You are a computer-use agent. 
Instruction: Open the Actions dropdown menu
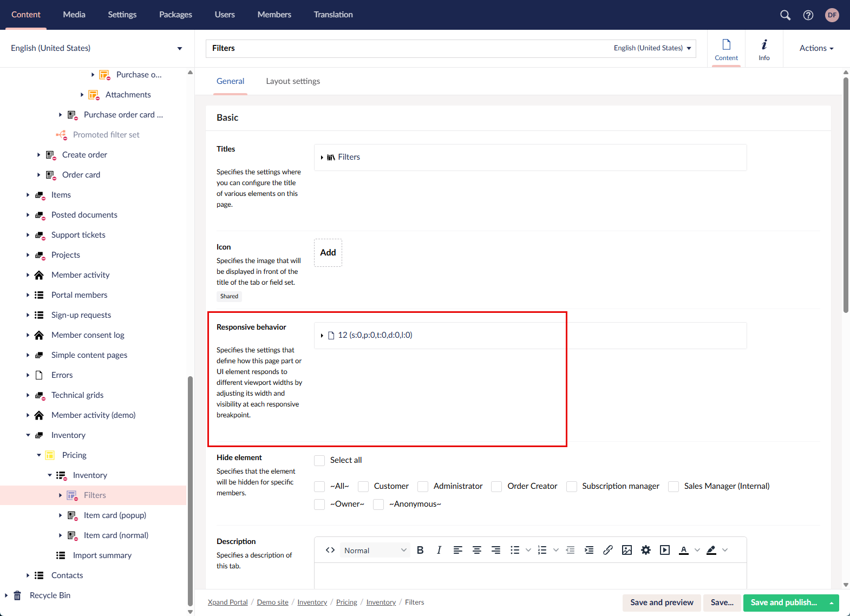coord(816,48)
